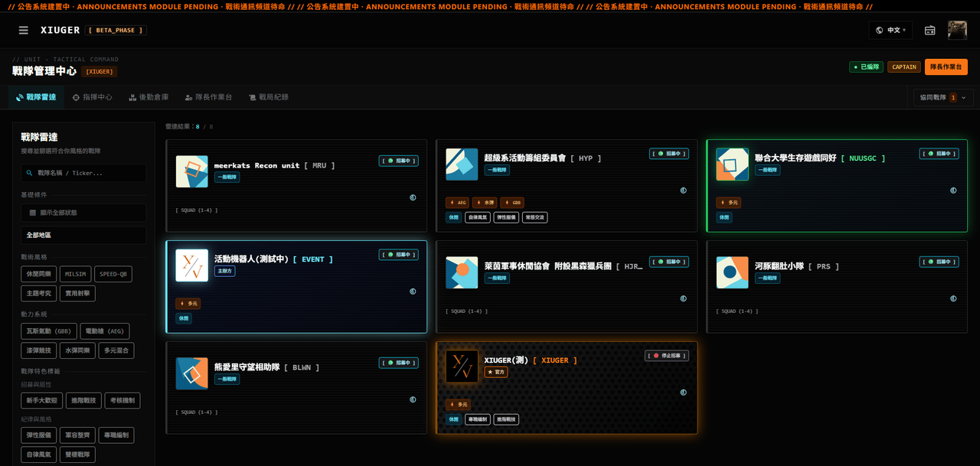Switch to the 指揮中心 tab
This screenshot has width=980, height=466.
pyautogui.click(x=93, y=97)
